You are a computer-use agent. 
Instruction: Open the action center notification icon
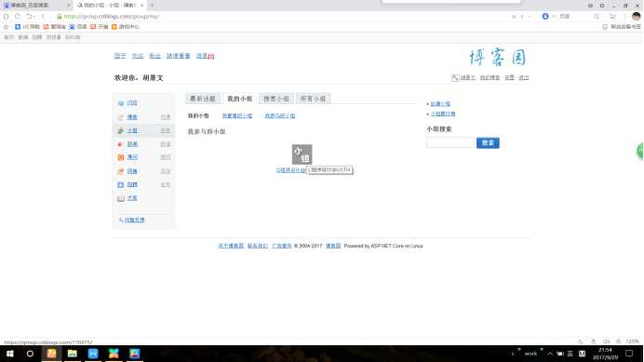[629, 354]
